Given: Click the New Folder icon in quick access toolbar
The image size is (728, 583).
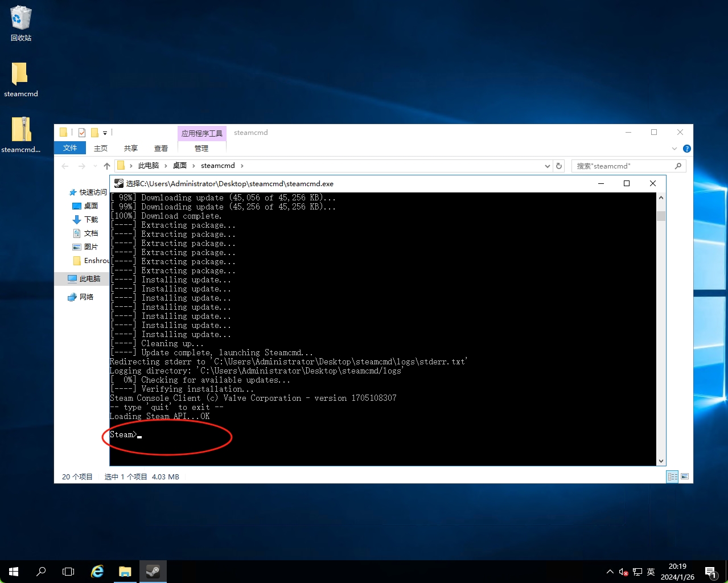Looking at the screenshot, I should pos(94,133).
